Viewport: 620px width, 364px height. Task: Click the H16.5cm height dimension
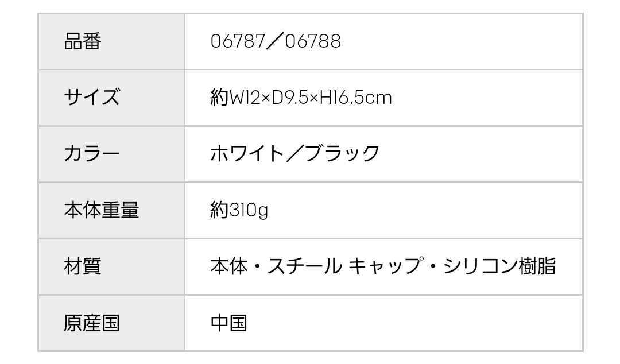[x=355, y=98]
